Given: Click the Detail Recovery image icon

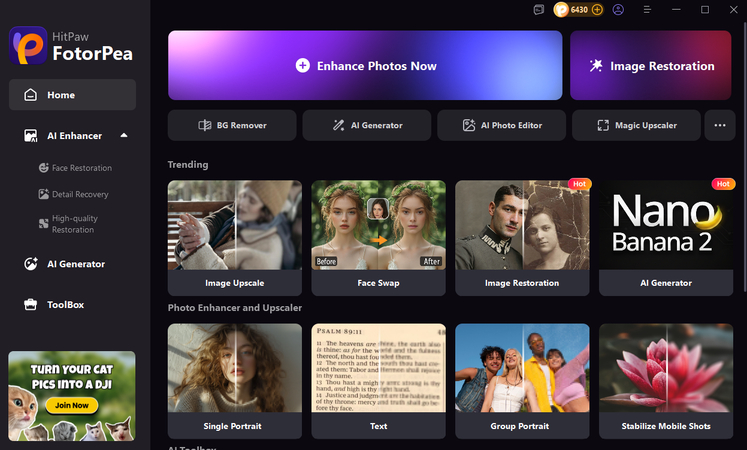Looking at the screenshot, I should pyautogui.click(x=43, y=194).
